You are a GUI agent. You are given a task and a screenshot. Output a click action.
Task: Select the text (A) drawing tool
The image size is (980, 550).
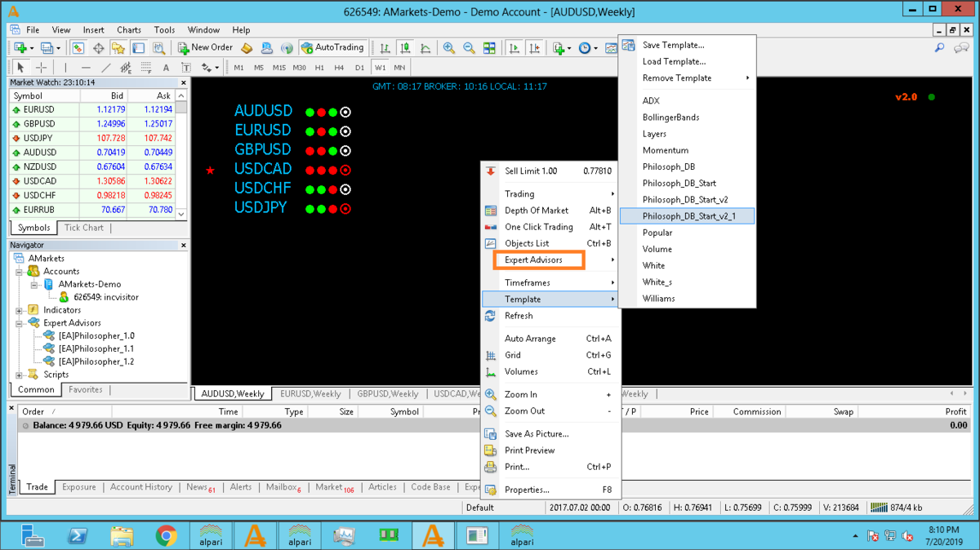tap(166, 68)
